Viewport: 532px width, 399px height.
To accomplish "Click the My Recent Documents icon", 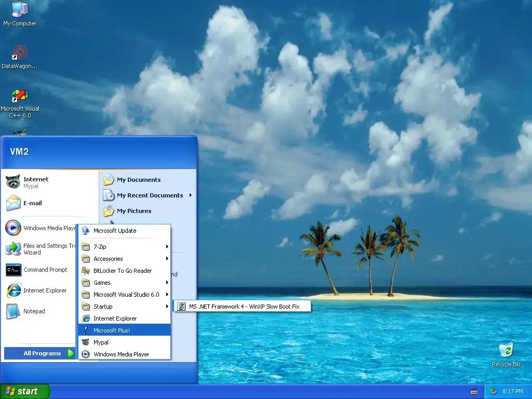I will [109, 195].
